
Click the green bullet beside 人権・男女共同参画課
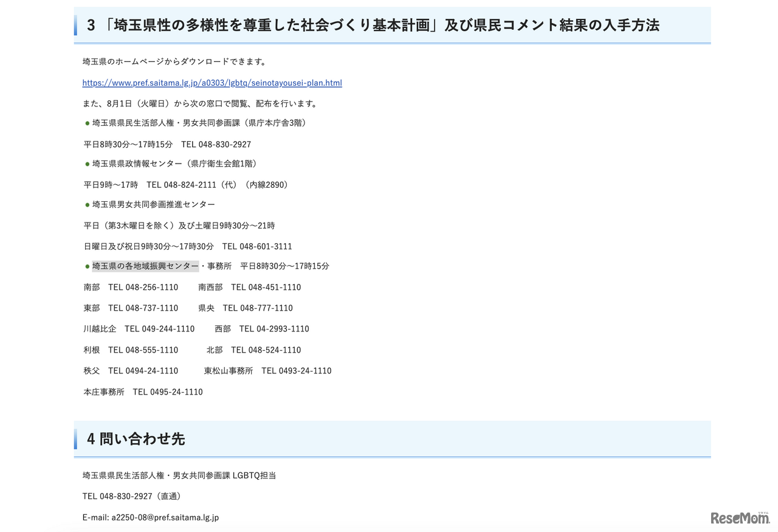[x=87, y=122]
